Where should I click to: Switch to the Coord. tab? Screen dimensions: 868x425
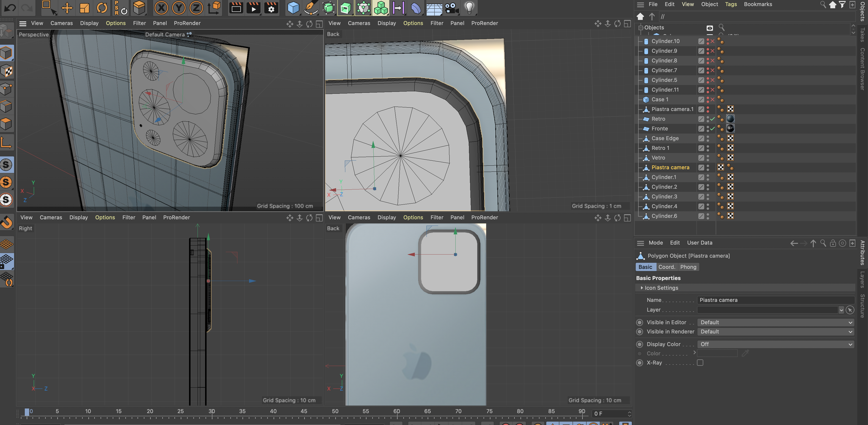[667, 267]
